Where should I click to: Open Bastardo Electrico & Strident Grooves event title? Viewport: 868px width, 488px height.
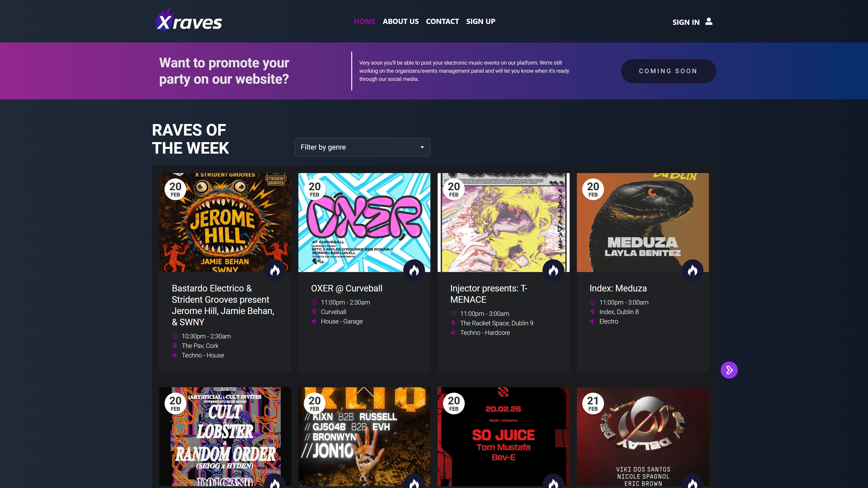tap(223, 305)
